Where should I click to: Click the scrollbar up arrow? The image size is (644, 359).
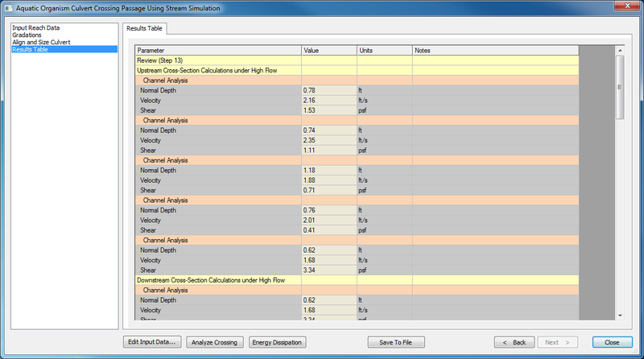click(x=620, y=50)
